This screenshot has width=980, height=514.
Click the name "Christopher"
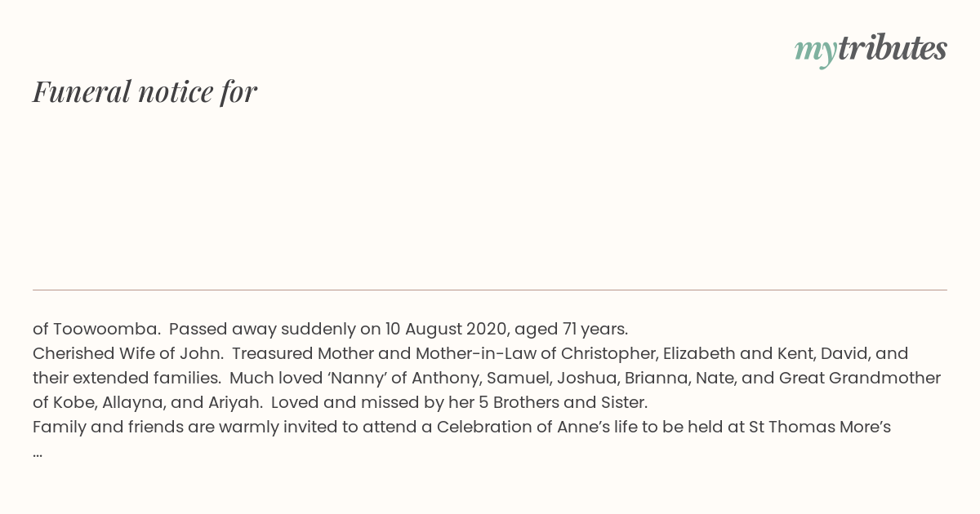coord(606,353)
